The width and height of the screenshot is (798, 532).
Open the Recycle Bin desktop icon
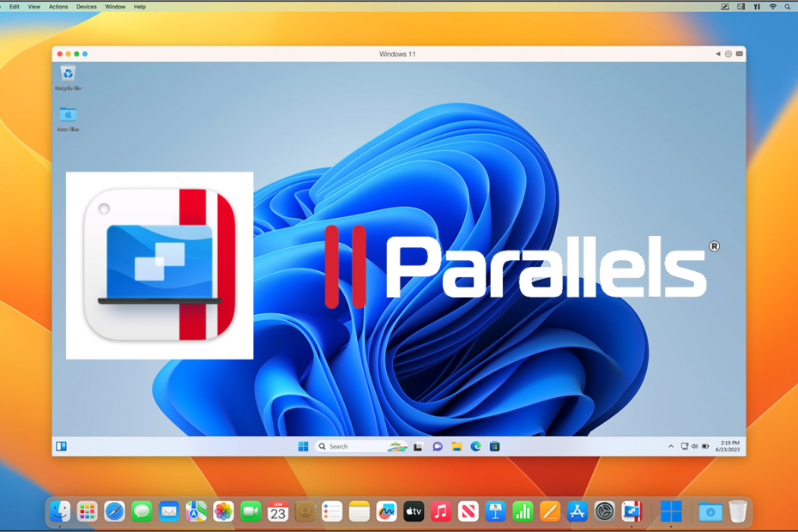point(68,76)
